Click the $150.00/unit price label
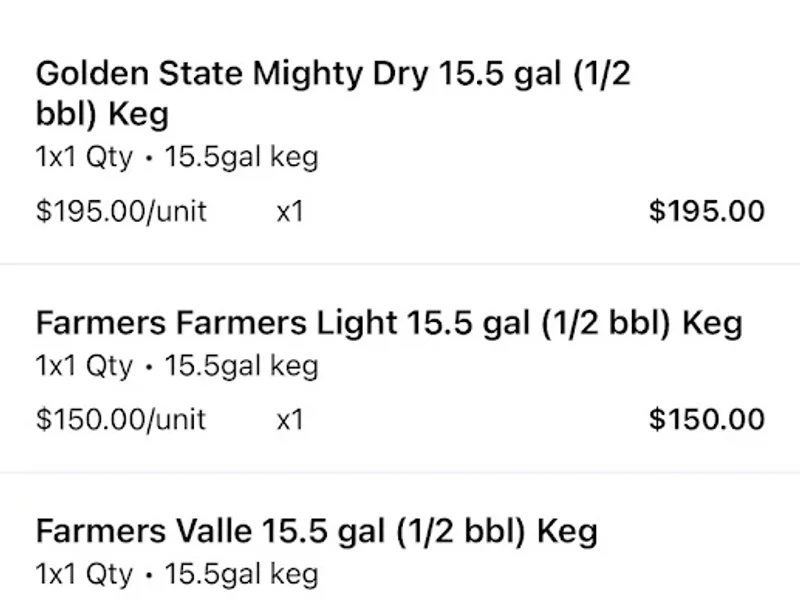The image size is (800, 600). point(121,419)
